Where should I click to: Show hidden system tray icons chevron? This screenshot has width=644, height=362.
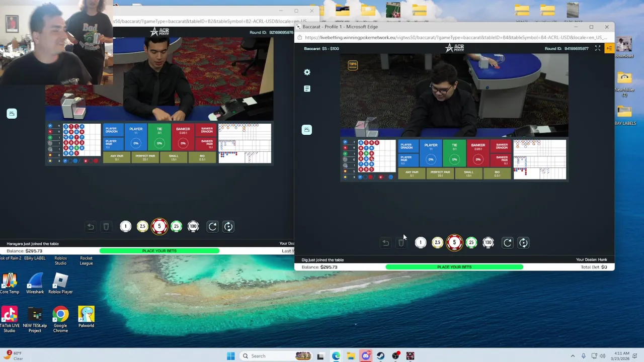573,356
